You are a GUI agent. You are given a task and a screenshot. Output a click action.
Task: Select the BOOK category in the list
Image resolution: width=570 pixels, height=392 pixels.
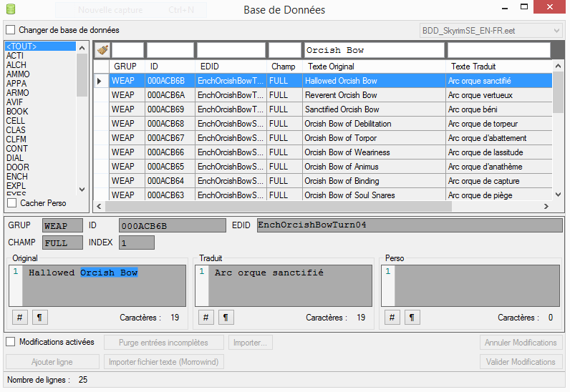coord(17,112)
